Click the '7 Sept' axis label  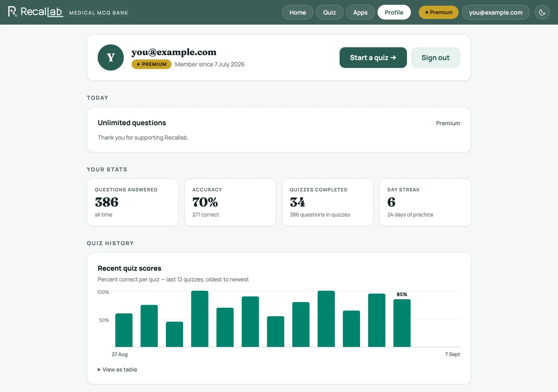(453, 354)
